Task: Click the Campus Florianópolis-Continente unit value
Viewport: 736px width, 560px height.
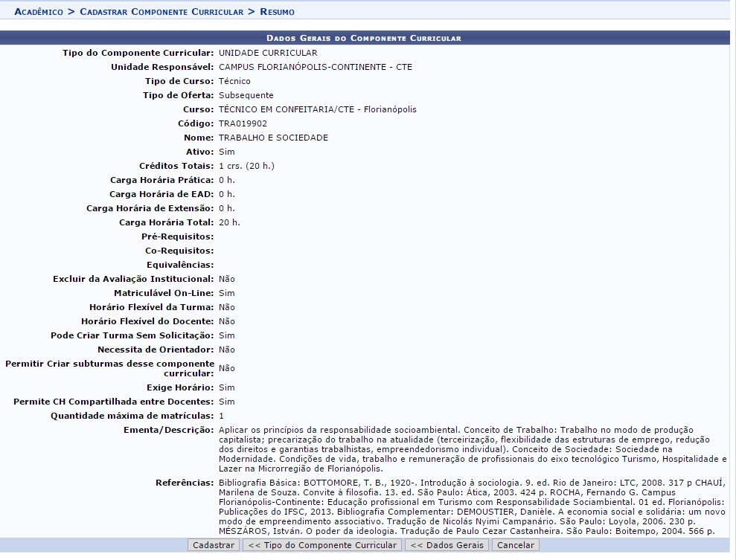Action: (x=315, y=67)
